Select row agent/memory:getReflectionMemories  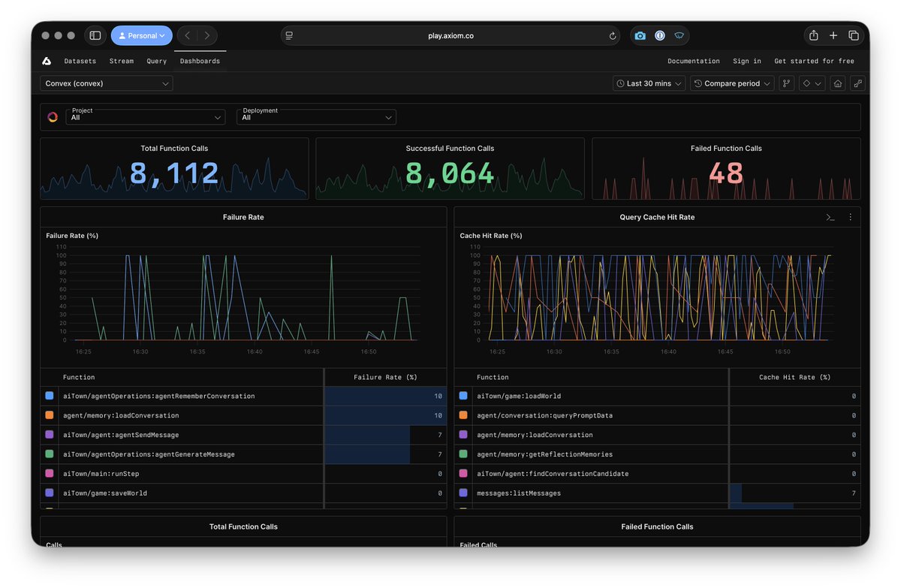coord(658,454)
